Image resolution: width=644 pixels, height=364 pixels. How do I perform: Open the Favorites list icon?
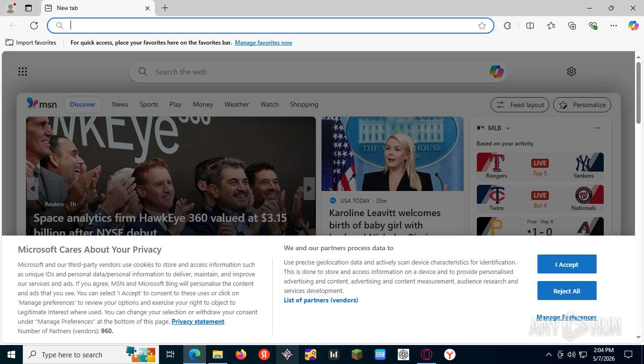[551, 26]
